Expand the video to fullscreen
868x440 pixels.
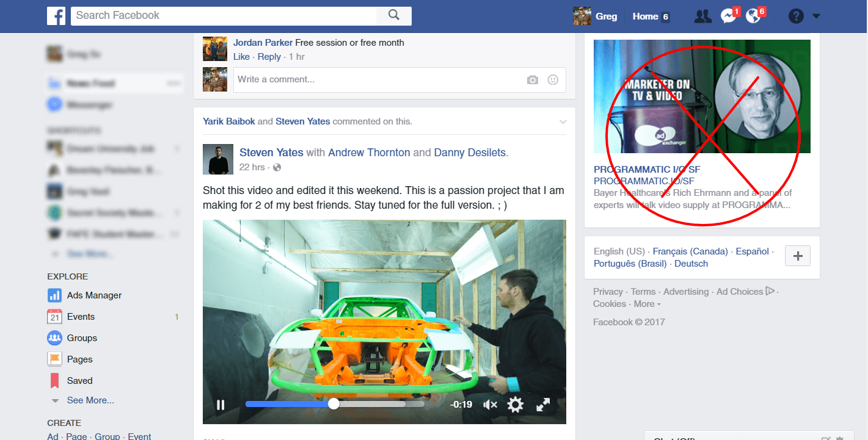[543, 405]
